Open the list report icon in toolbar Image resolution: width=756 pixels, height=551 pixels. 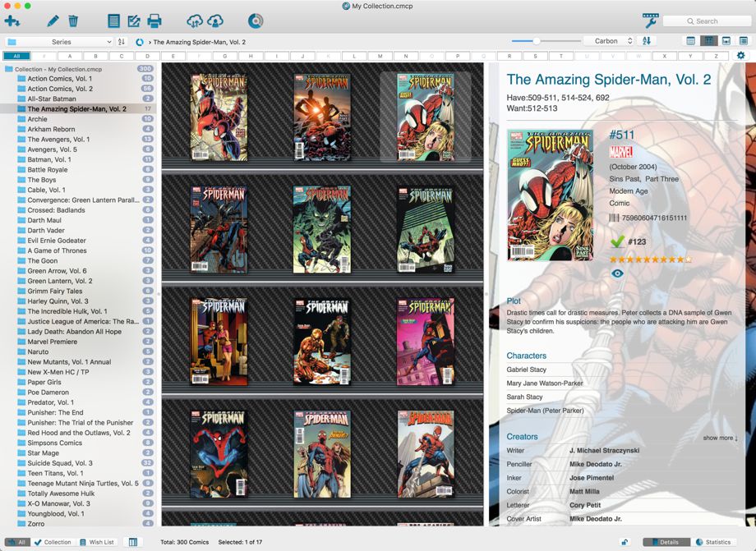(113, 21)
